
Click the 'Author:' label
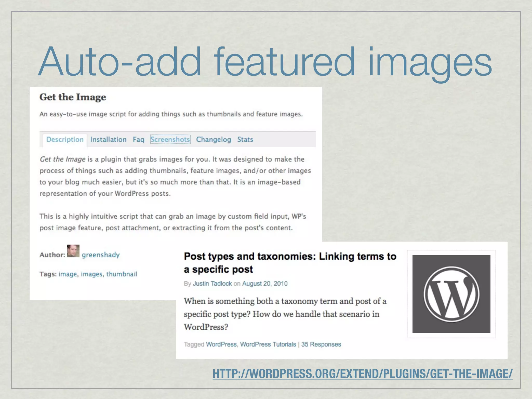pyautogui.click(x=52, y=255)
